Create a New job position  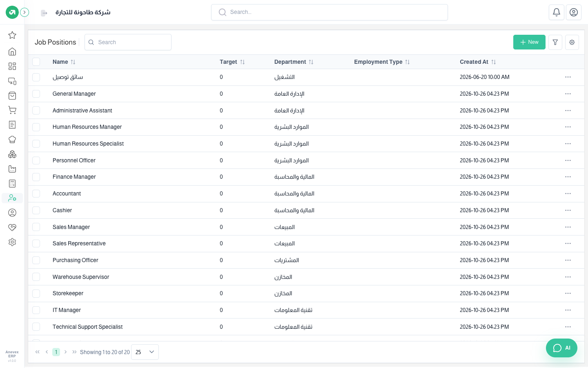pyautogui.click(x=529, y=42)
